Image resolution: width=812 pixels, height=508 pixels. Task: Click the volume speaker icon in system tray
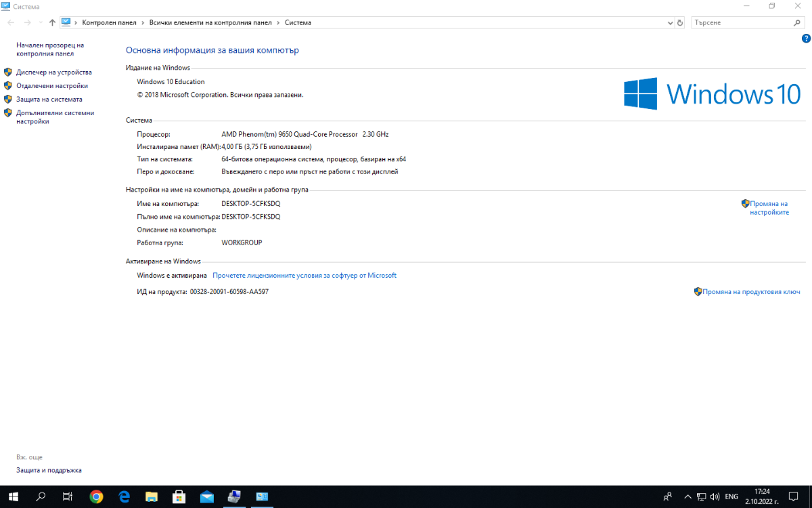pos(715,496)
